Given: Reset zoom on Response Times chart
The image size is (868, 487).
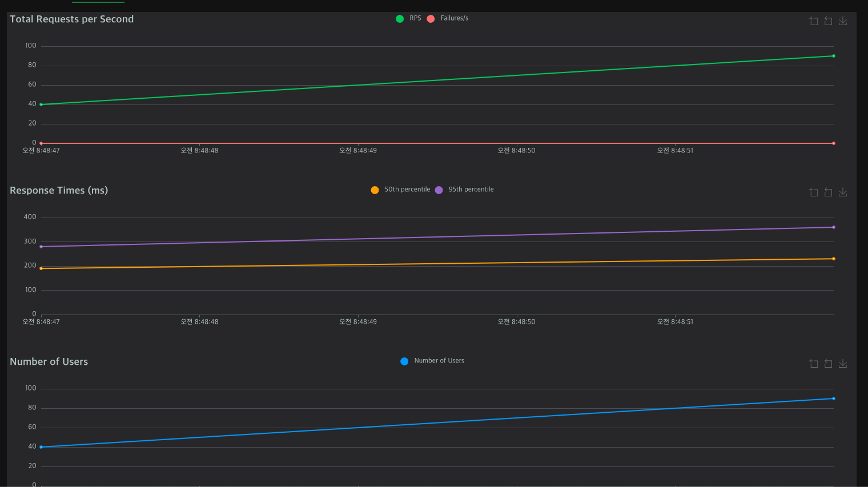Looking at the screenshot, I should (x=828, y=192).
